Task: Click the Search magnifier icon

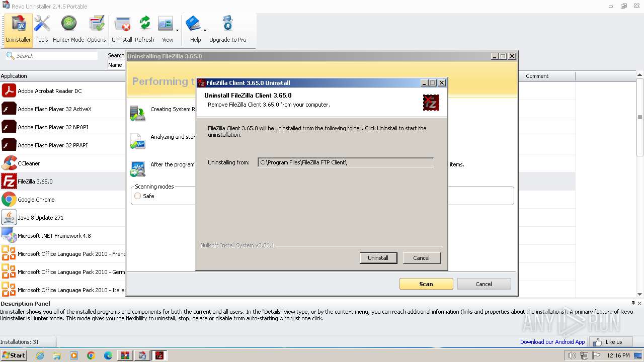Action: pos(10,55)
